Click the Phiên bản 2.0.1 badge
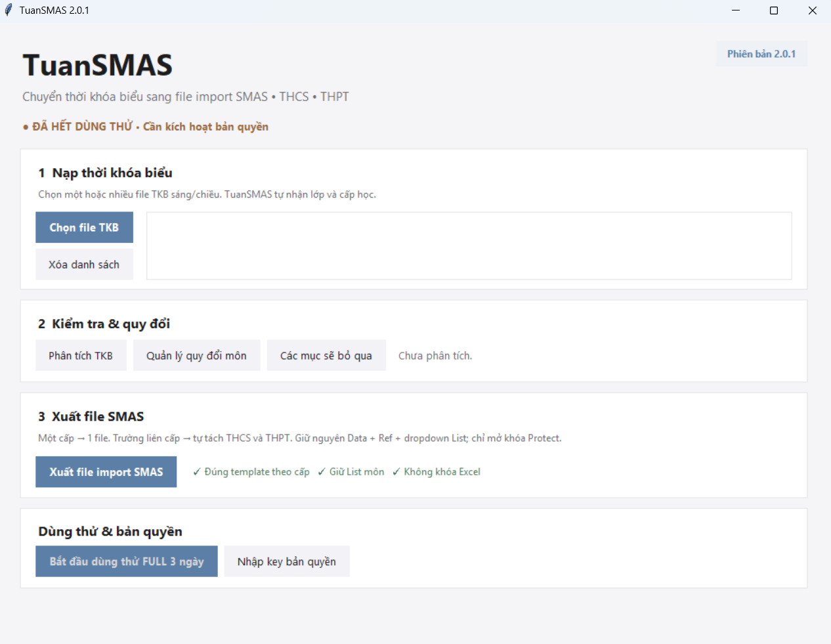This screenshot has height=644, width=831. point(761,54)
